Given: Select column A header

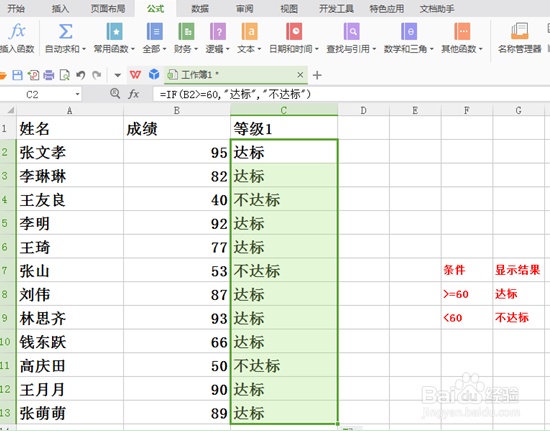Looking at the screenshot, I should coord(70,110).
